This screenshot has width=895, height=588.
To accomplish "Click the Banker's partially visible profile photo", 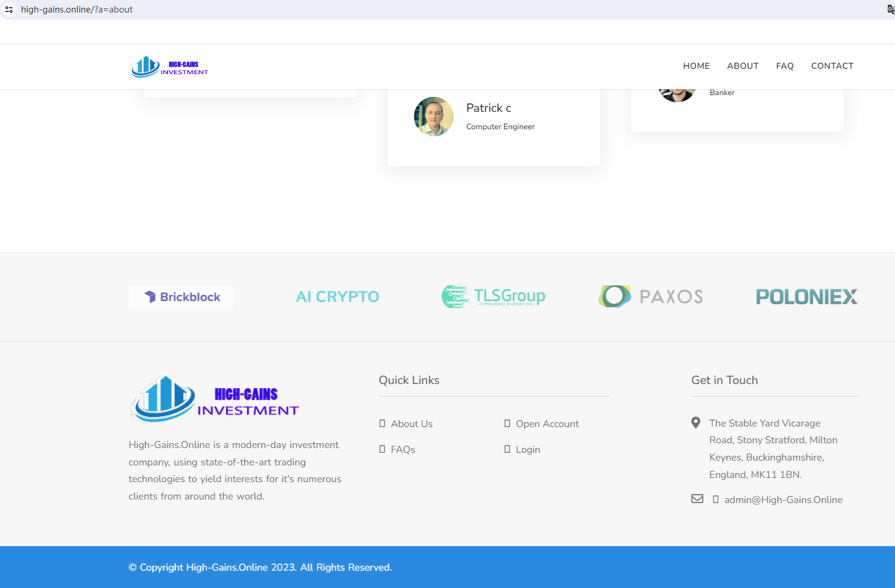I will click(677, 96).
